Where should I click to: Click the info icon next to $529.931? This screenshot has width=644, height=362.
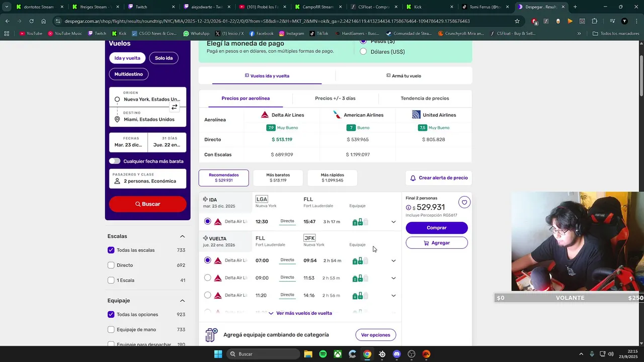tap(409, 208)
